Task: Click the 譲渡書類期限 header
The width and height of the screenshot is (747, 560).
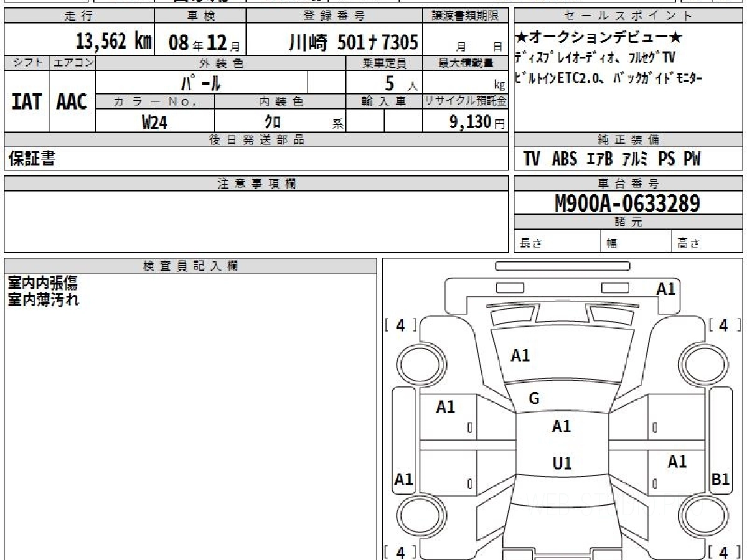Action: [466, 16]
